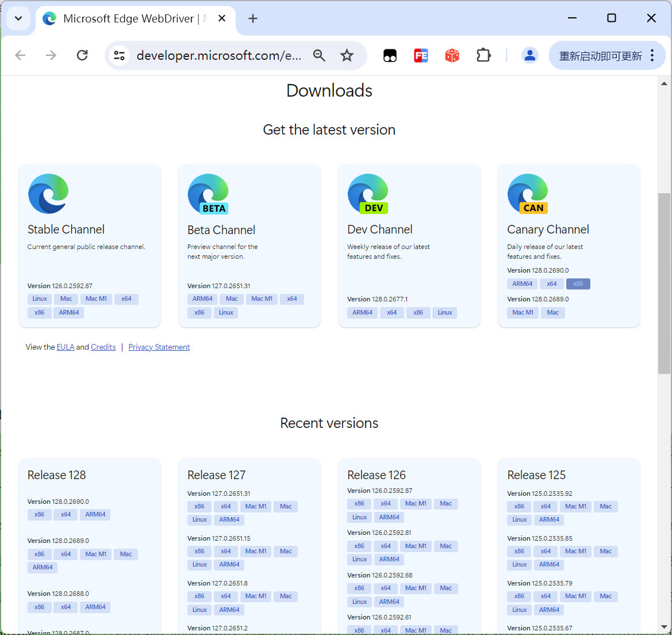Click the browser back arrow
This screenshot has height=635, width=672.
coord(20,55)
